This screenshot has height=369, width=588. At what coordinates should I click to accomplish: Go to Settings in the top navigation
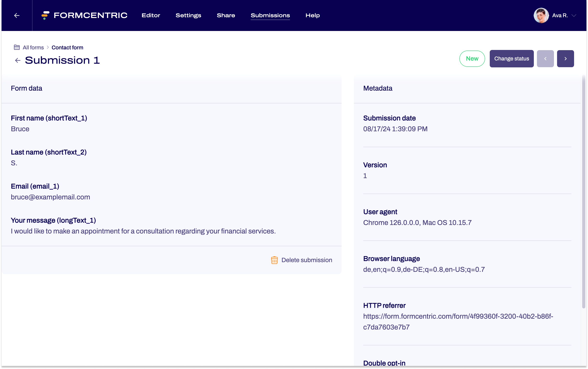[188, 15]
